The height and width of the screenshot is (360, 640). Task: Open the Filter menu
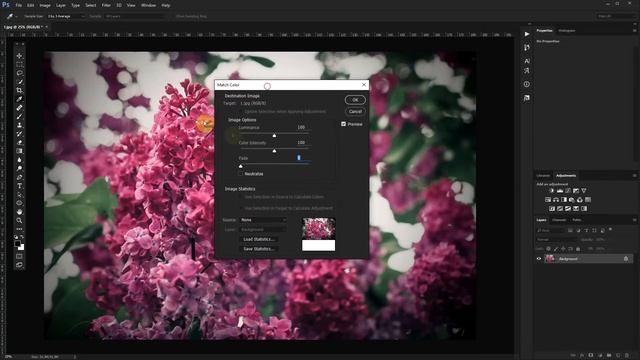click(x=106, y=5)
